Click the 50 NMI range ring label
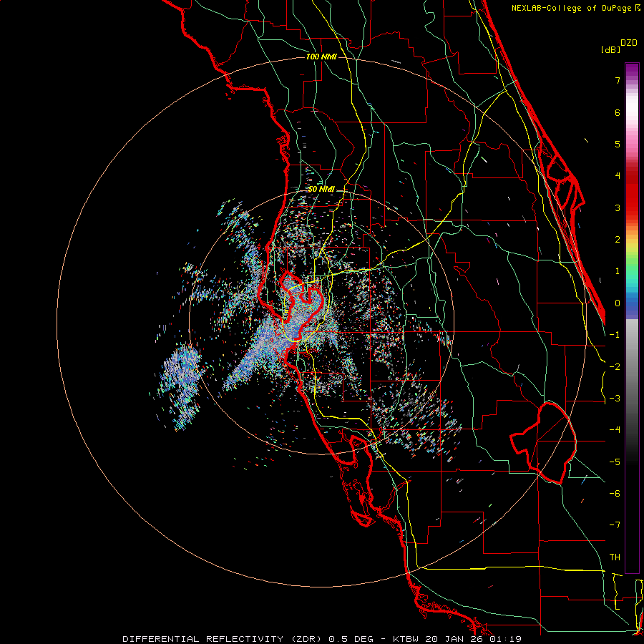Viewport: 644px width, 644px height. 321,189
